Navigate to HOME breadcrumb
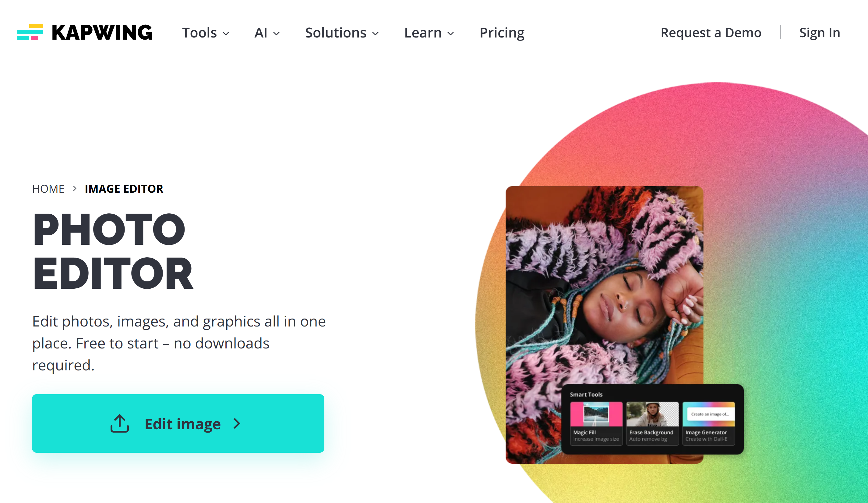 [48, 189]
